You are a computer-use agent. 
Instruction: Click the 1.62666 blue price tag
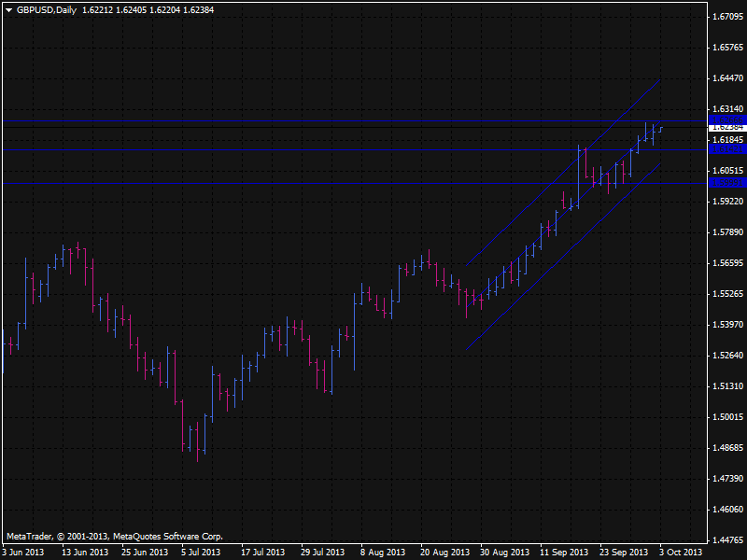tap(726, 119)
